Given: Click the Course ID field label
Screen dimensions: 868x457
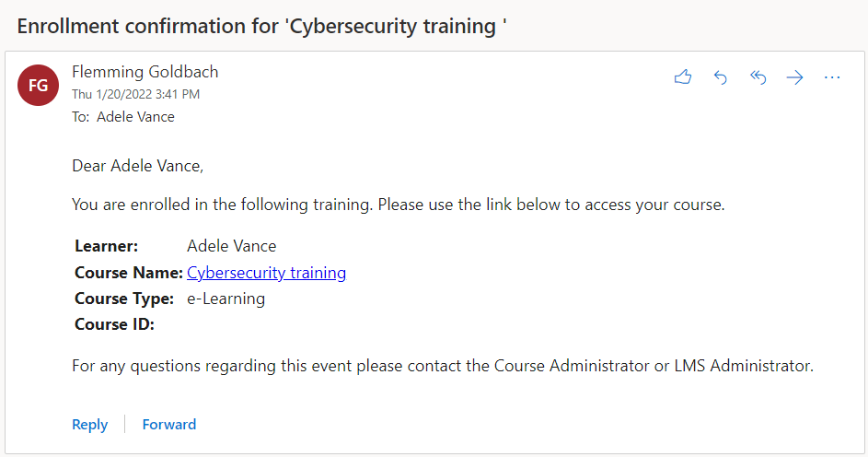Looking at the screenshot, I should 114,324.
